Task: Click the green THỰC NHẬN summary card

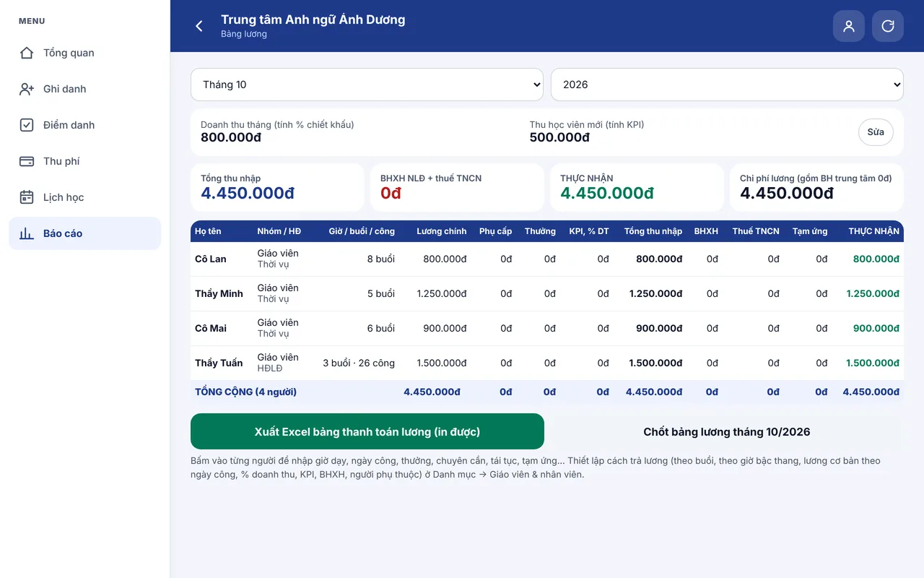Action: 637,187
